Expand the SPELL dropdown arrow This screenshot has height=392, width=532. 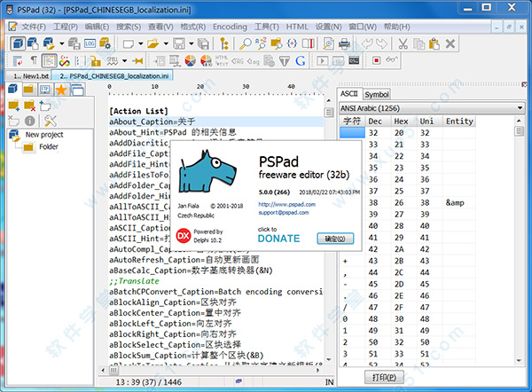(124, 61)
